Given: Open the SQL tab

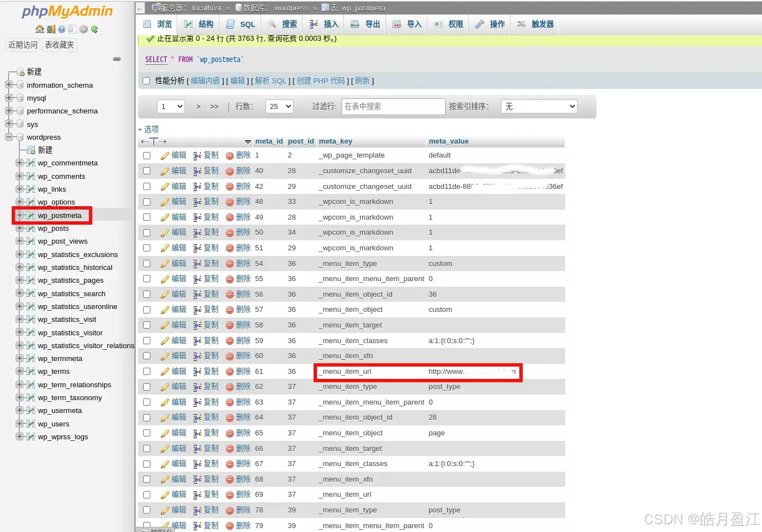Looking at the screenshot, I should (x=240, y=25).
